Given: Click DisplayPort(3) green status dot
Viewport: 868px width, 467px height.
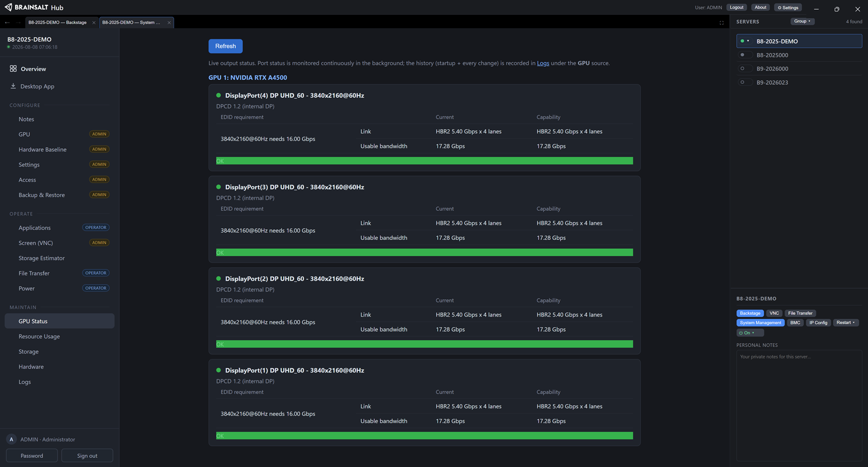Looking at the screenshot, I should point(219,187).
